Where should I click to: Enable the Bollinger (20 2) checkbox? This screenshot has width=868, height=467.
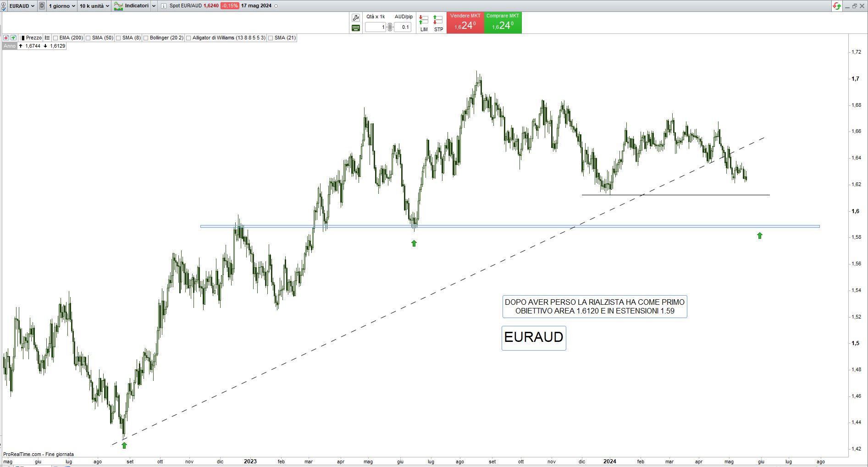point(146,38)
